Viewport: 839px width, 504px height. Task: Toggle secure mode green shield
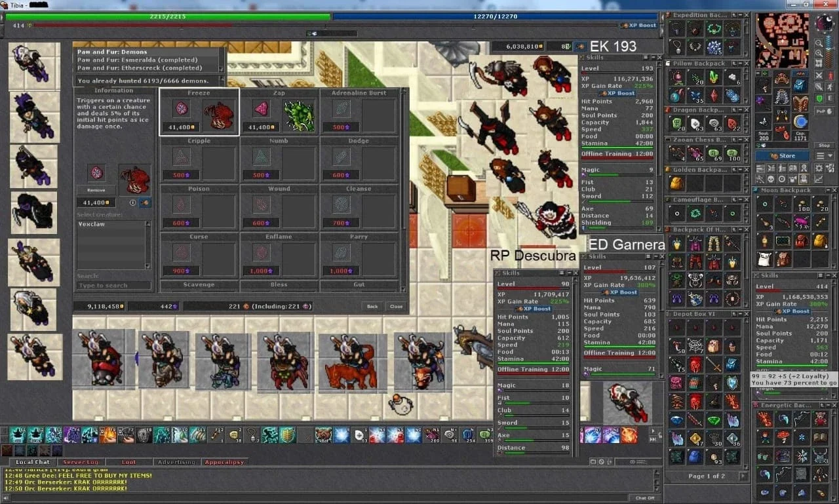pyautogui.click(x=819, y=98)
